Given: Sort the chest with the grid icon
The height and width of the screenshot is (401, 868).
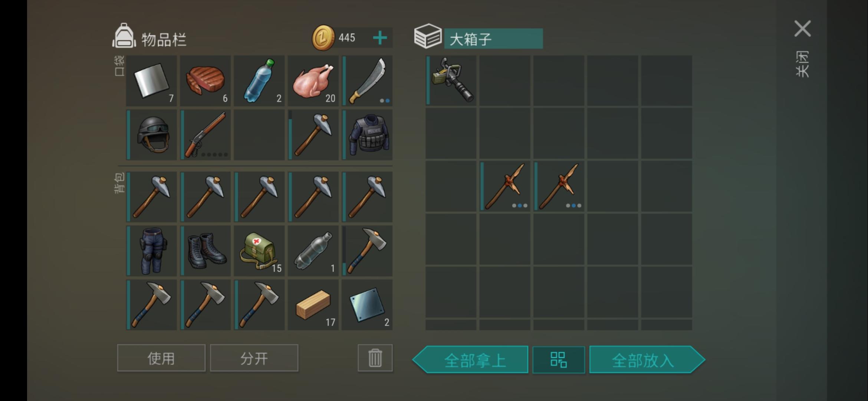Looking at the screenshot, I should 559,360.
